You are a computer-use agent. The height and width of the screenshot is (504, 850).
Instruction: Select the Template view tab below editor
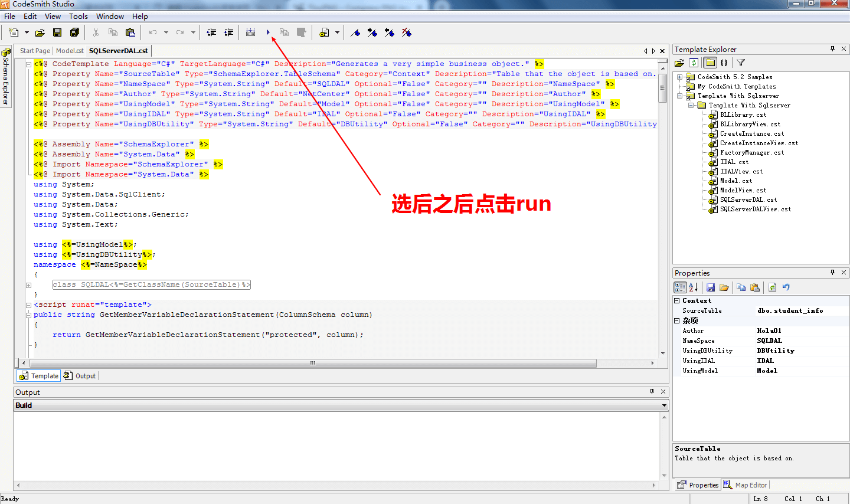(39, 376)
